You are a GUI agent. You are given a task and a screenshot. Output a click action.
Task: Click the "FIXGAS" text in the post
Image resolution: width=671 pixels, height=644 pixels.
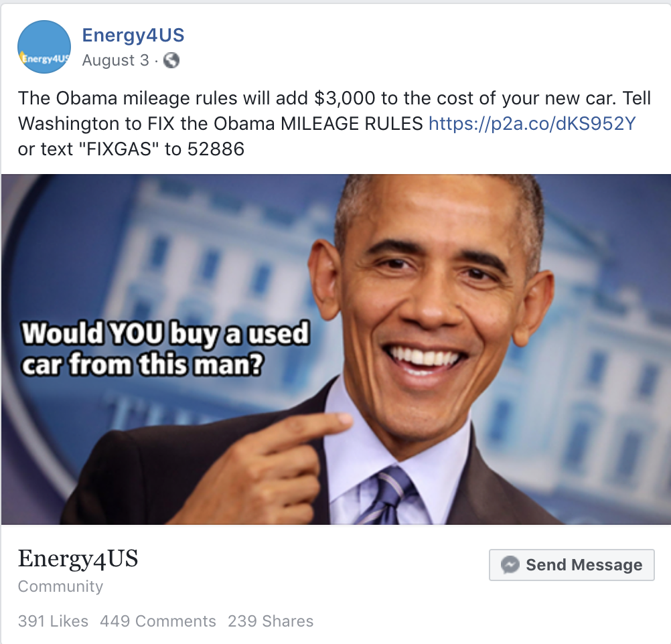click(119, 149)
